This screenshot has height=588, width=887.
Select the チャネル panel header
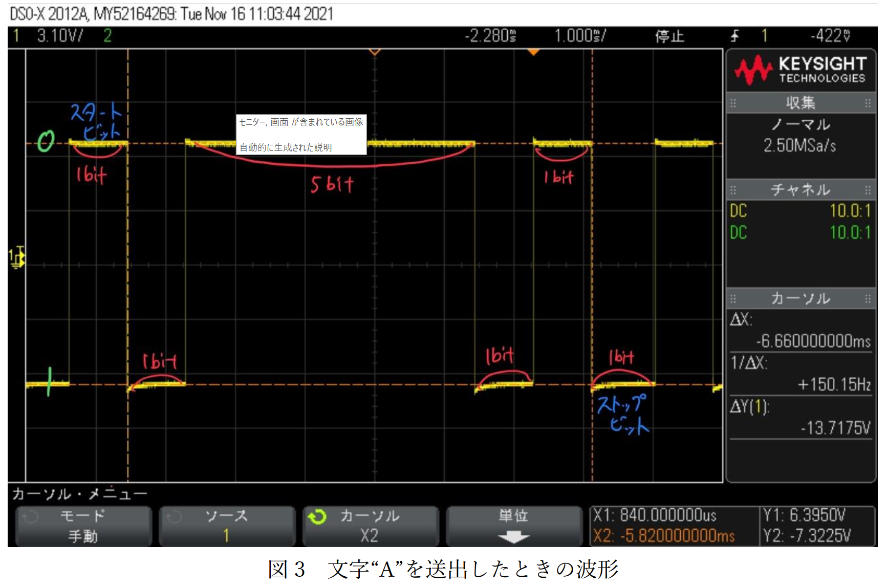pos(801,190)
